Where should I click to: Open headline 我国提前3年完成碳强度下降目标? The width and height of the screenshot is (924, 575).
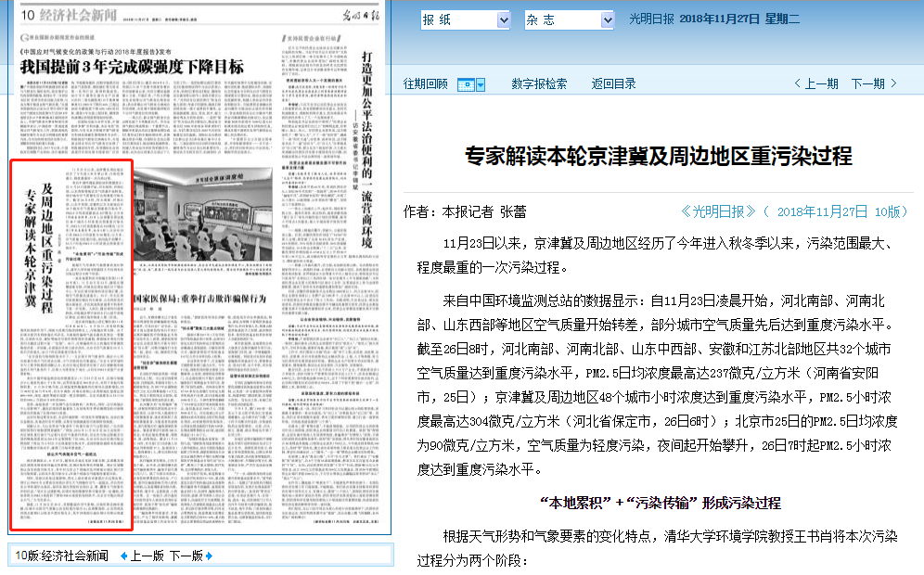click(x=132, y=67)
